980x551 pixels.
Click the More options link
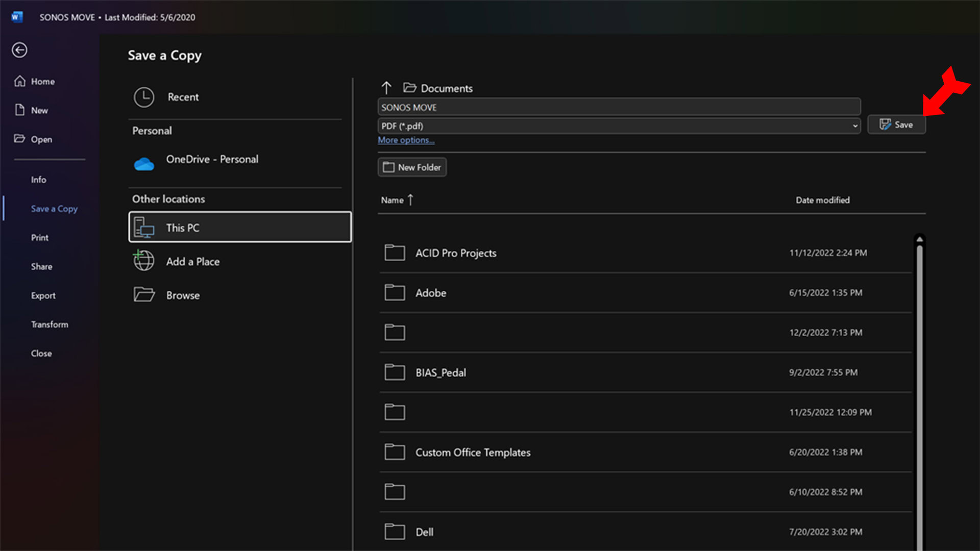click(406, 140)
